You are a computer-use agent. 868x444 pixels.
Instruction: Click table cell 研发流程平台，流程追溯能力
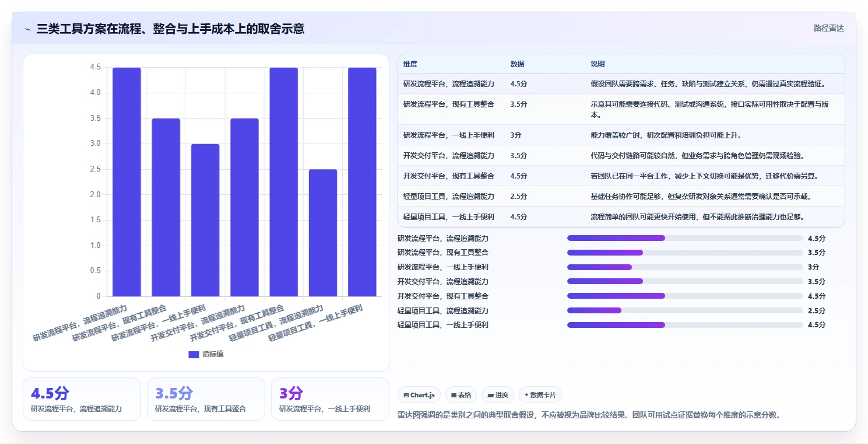coord(449,84)
